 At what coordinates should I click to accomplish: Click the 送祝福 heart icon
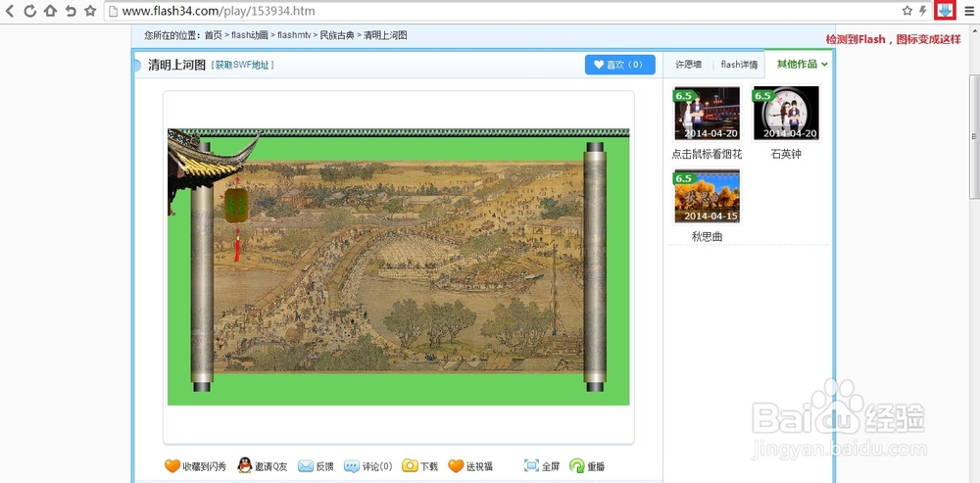tap(457, 466)
